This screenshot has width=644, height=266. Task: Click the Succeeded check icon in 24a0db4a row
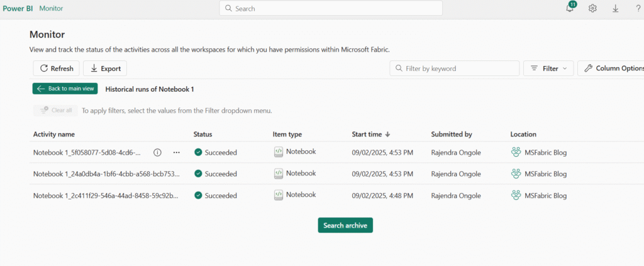tap(198, 174)
